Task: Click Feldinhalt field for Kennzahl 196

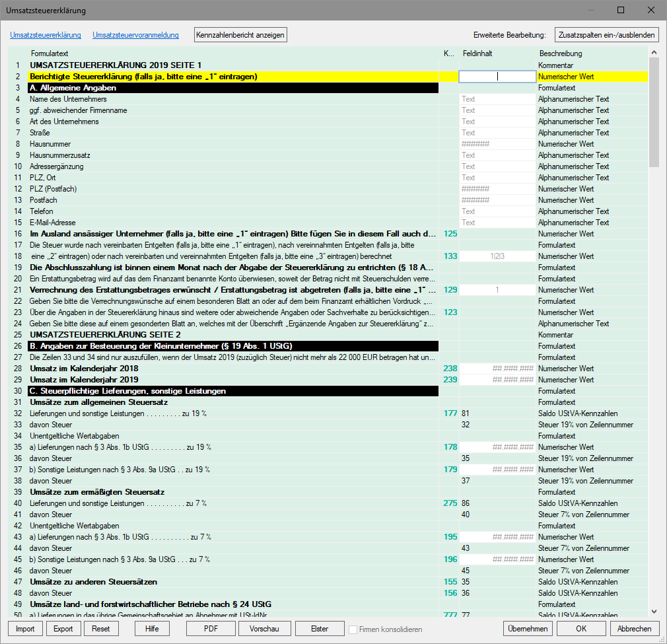Action: click(497, 559)
